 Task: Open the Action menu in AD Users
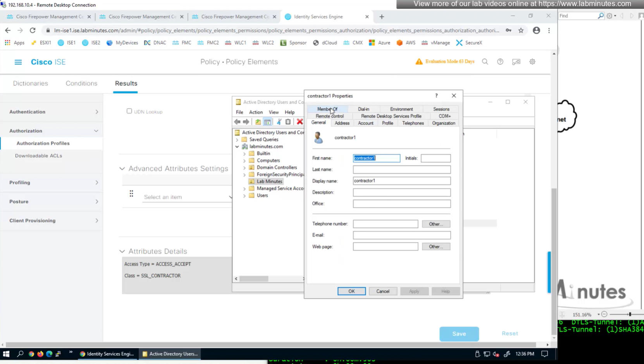(x=255, y=112)
